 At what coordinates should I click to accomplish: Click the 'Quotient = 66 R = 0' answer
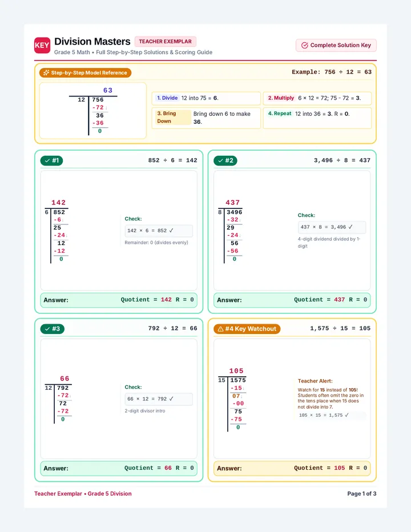(159, 468)
